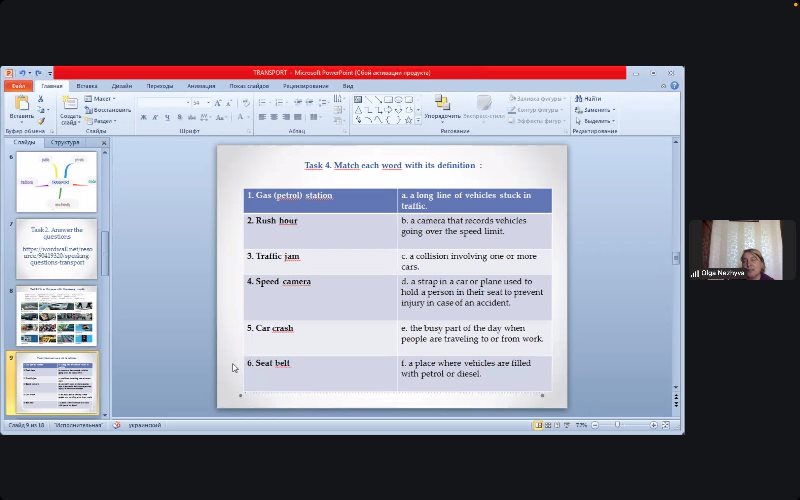Increase font size with the large A icon

(218, 103)
